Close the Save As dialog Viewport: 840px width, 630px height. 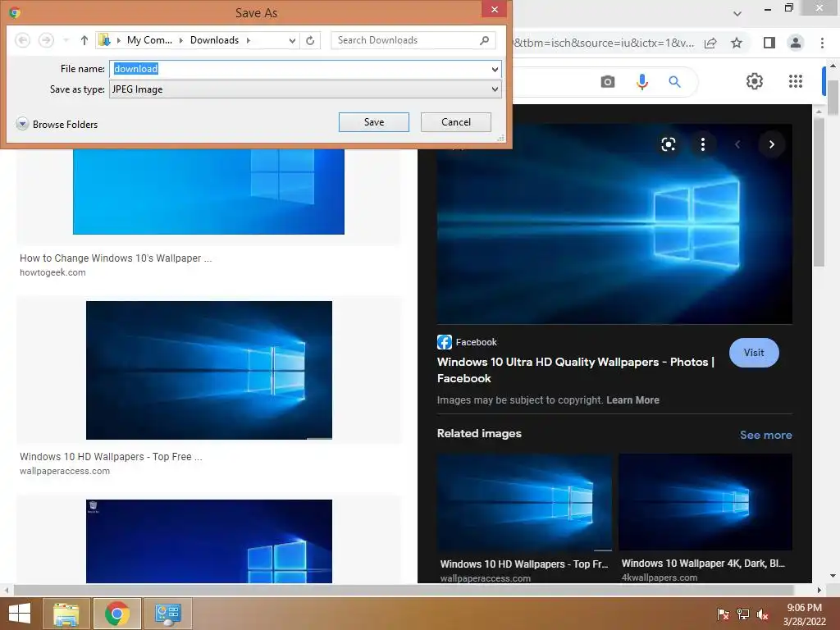(495, 10)
